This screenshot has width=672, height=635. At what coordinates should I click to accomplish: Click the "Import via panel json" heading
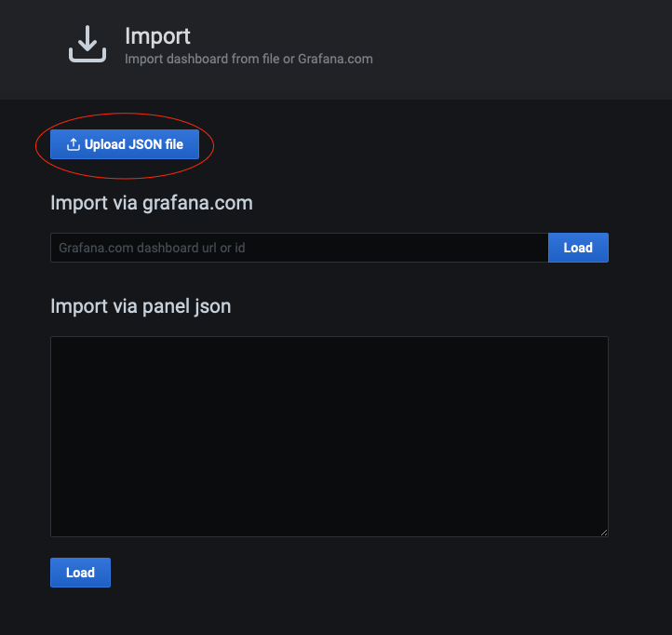click(141, 305)
